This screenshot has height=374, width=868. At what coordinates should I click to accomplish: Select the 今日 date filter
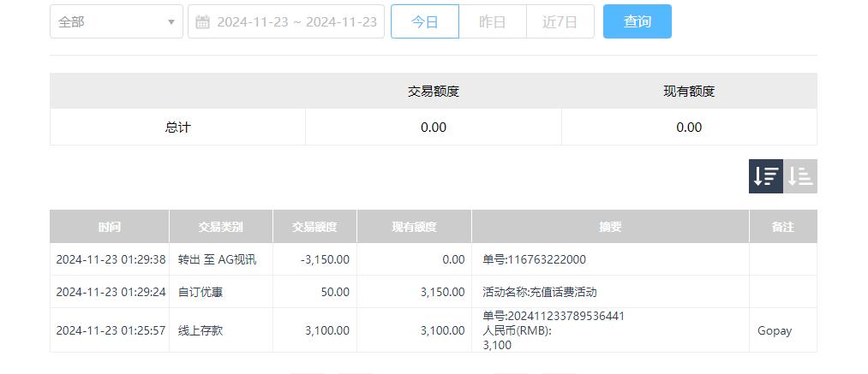[x=424, y=22]
